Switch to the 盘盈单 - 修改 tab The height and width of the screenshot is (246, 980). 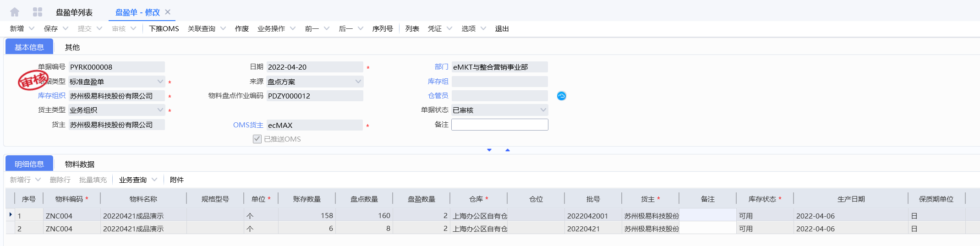point(137,12)
